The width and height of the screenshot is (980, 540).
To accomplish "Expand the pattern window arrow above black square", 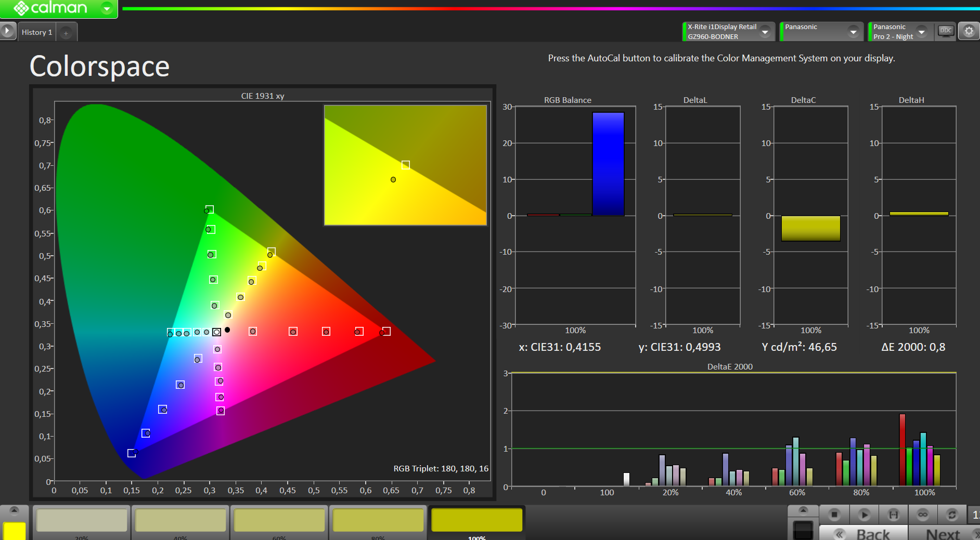I will tap(803, 510).
